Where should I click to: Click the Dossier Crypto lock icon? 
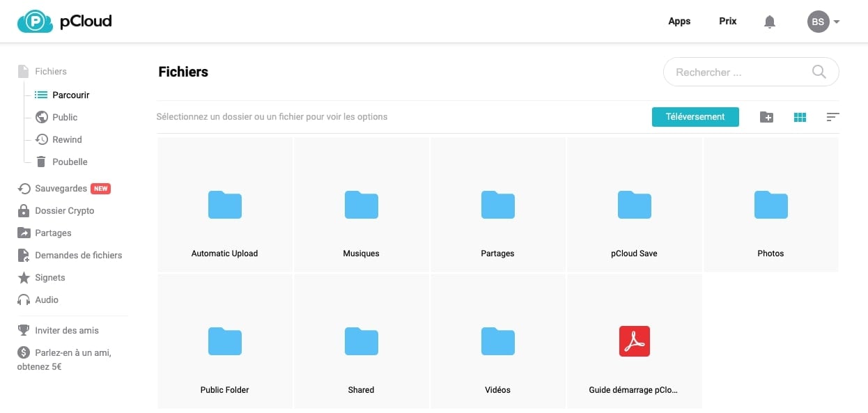[x=24, y=210]
